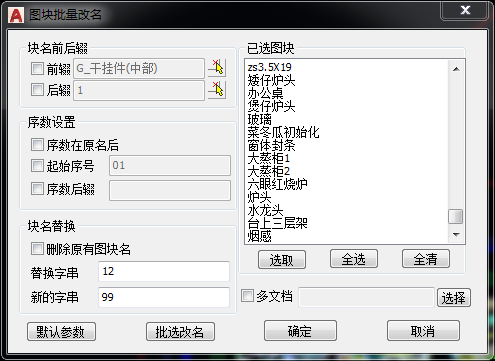495x361 pixels.
Task: Select block 办公桌 in the list
Action: point(265,93)
